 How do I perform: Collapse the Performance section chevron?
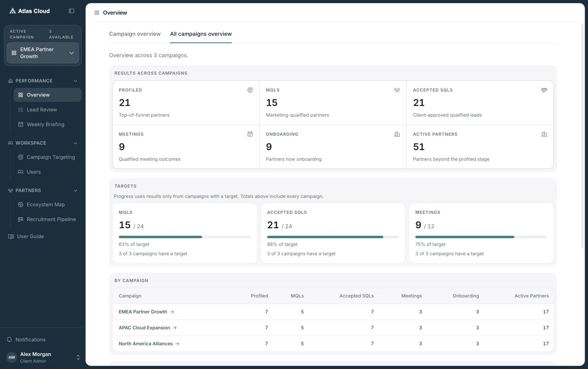pos(75,81)
